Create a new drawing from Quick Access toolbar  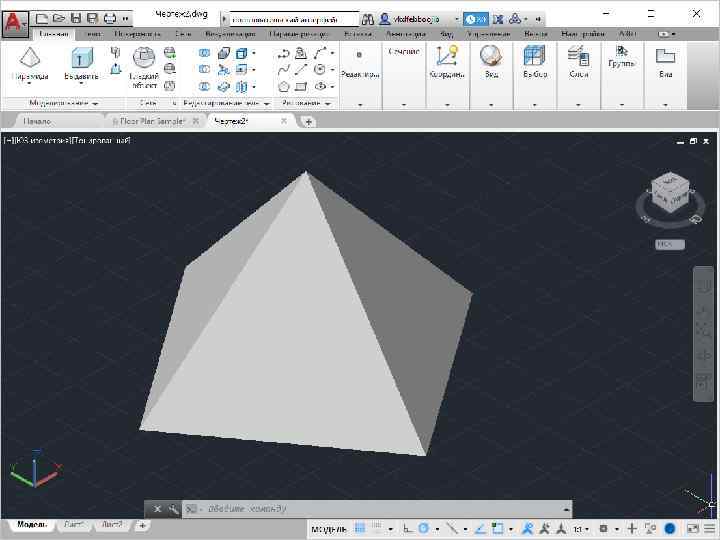pyautogui.click(x=42, y=18)
